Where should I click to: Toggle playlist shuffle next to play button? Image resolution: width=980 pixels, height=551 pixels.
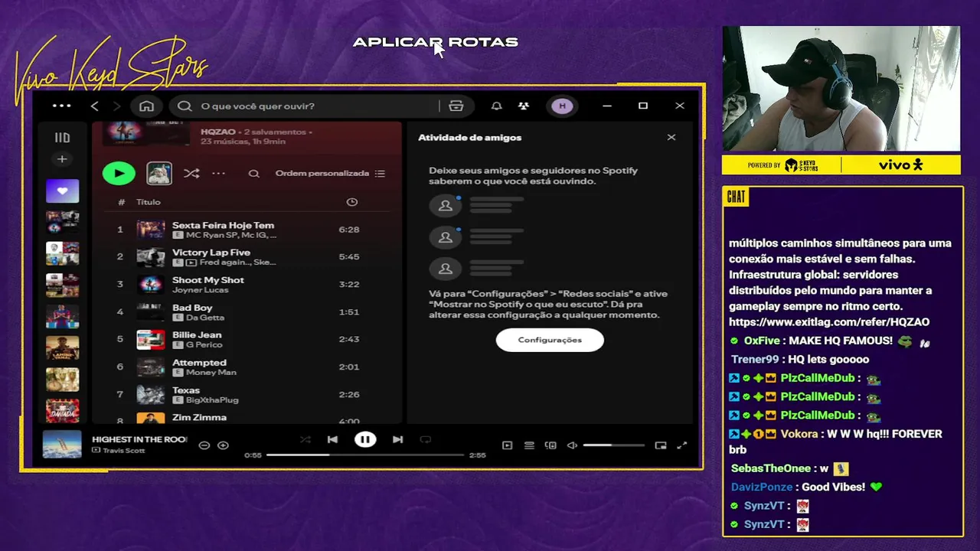(x=191, y=173)
